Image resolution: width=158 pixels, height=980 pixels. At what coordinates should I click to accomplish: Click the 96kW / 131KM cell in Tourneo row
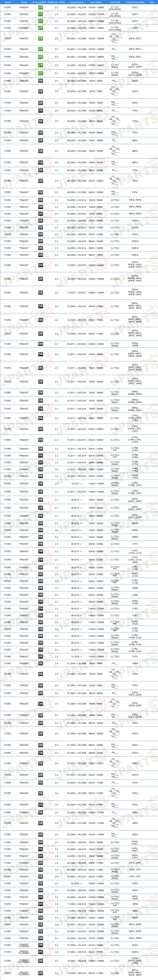pyautogui.click(x=96, y=952)
